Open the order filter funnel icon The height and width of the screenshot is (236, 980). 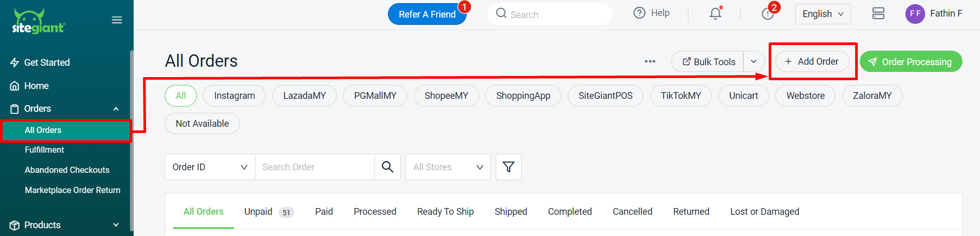coord(508,167)
